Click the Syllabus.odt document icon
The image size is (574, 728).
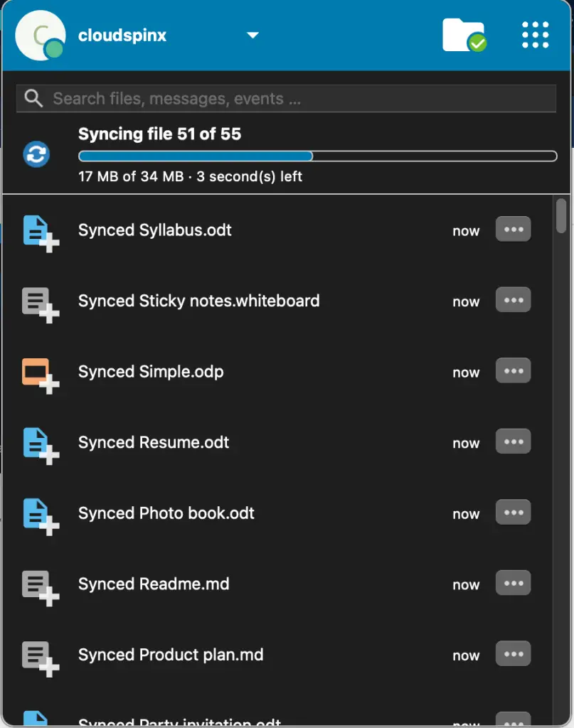tap(38, 230)
